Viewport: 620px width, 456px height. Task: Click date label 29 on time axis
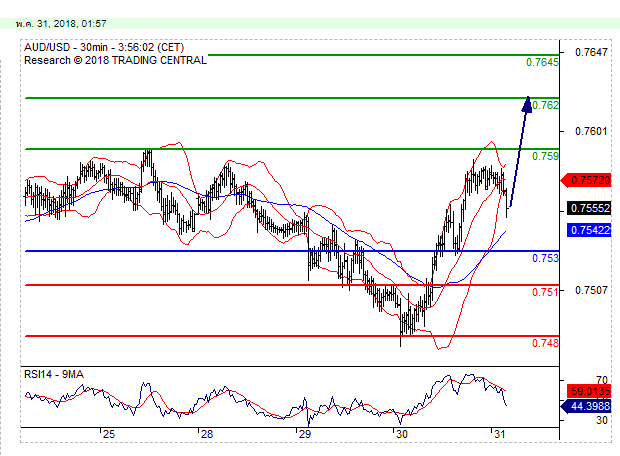305,434
